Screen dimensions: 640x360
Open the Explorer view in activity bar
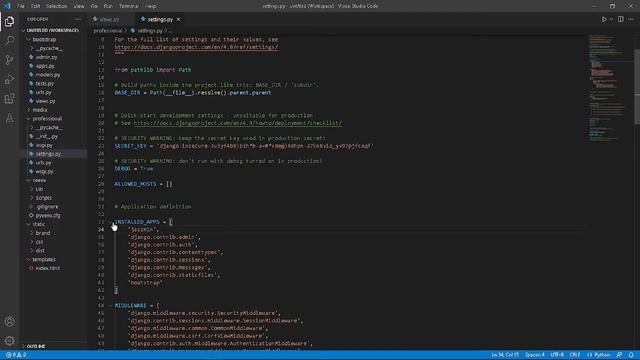[9, 21]
